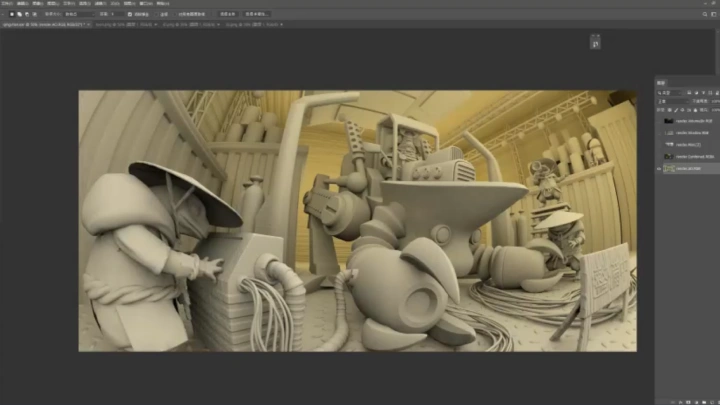Screen dimensions: 720x405
Task: Click the 选择主体 Select Subject button
Action: [228, 14]
